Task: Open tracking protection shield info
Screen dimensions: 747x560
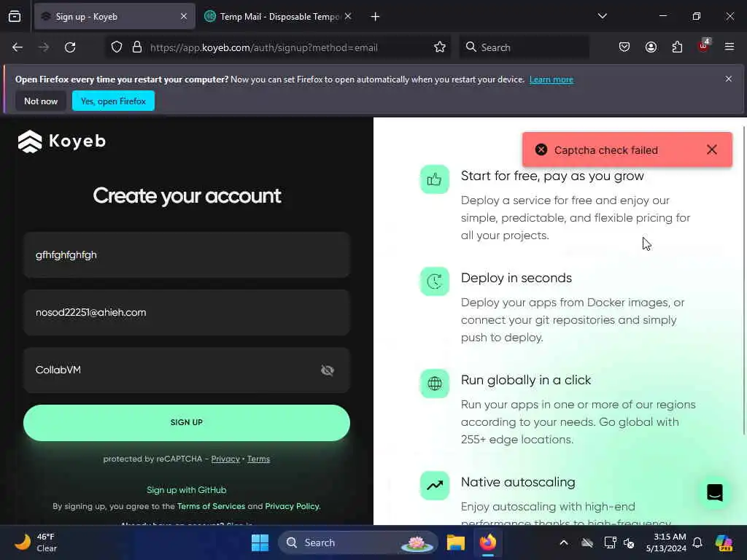Action: click(x=117, y=47)
